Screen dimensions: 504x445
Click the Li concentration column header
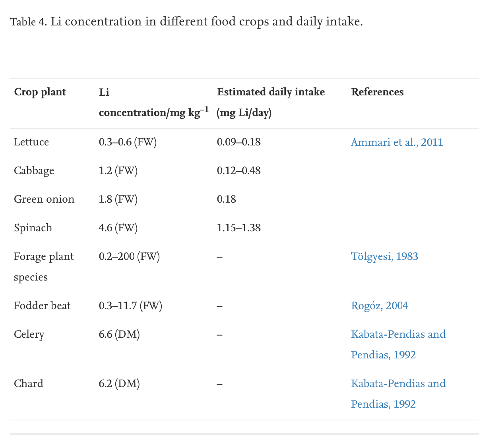(153, 103)
